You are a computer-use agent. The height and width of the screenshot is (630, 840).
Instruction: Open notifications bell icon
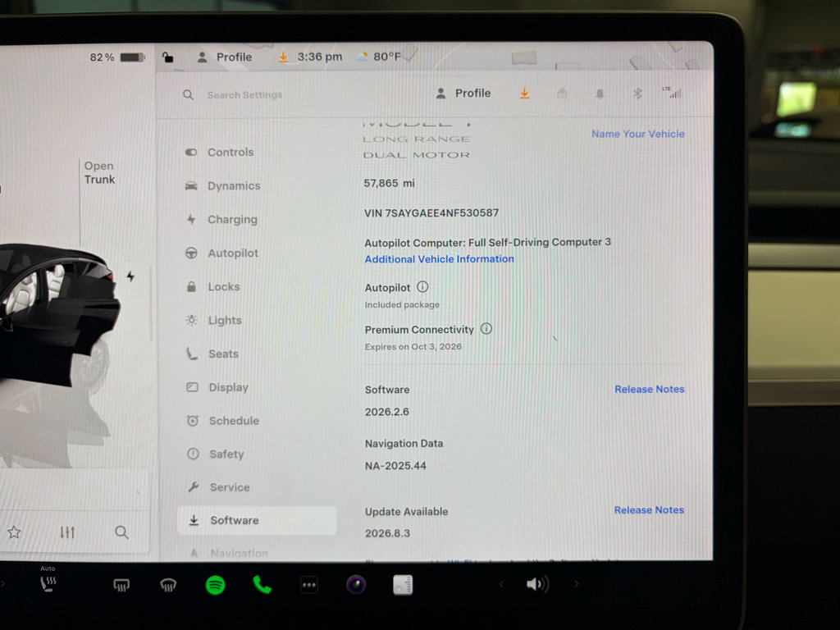(600, 94)
